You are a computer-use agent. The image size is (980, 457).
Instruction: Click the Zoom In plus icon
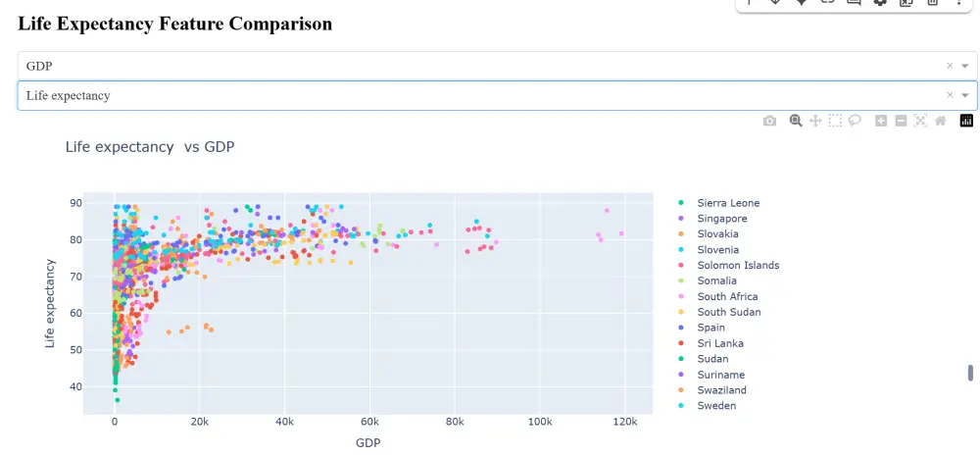pos(881,121)
